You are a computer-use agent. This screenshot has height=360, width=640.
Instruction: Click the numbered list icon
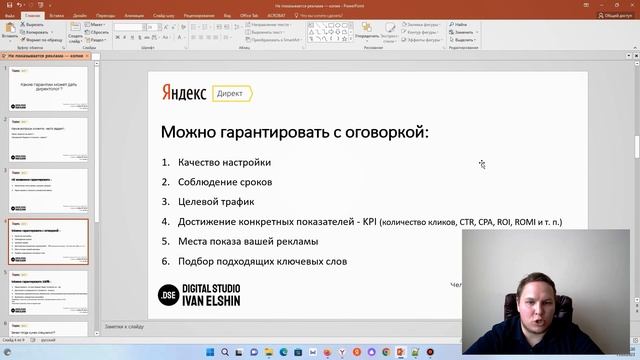pos(205,27)
